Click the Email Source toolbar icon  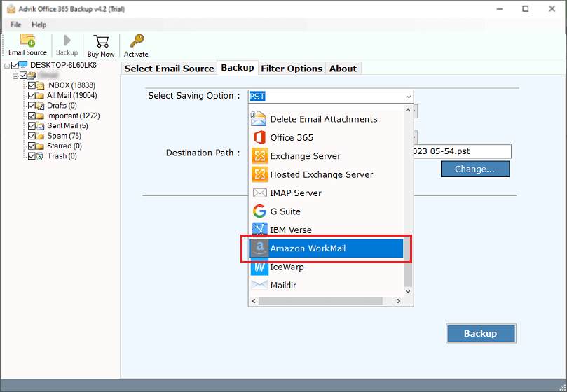(27, 41)
